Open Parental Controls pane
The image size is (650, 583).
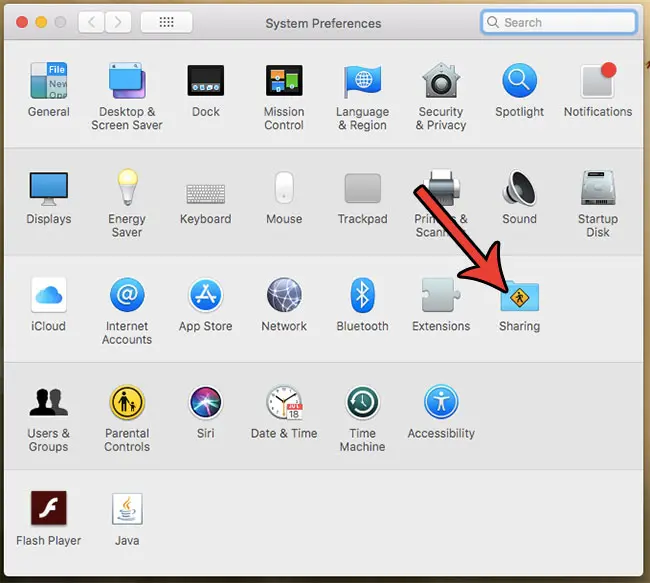click(127, 404)
